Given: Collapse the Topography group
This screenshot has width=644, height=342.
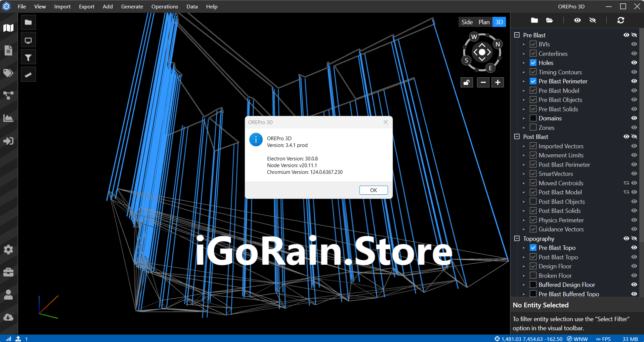Looking at the screenshot, I should [x=516, y=238].
